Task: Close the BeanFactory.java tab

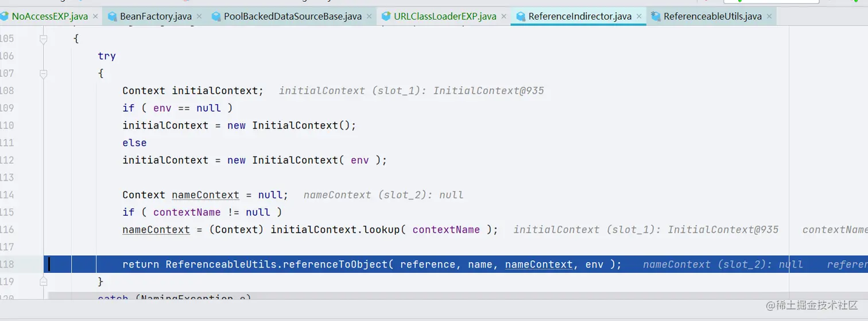Action: (199, 17)
